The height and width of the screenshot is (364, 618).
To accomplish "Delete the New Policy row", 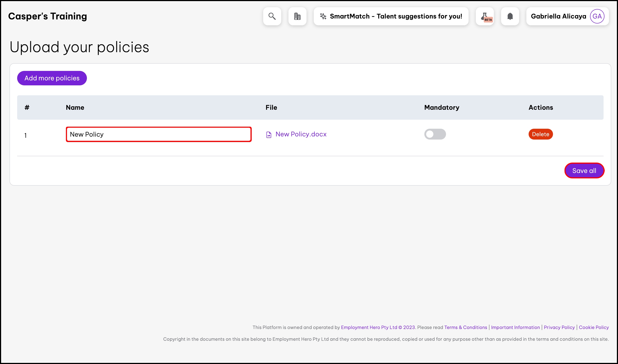I will (541, 134).
